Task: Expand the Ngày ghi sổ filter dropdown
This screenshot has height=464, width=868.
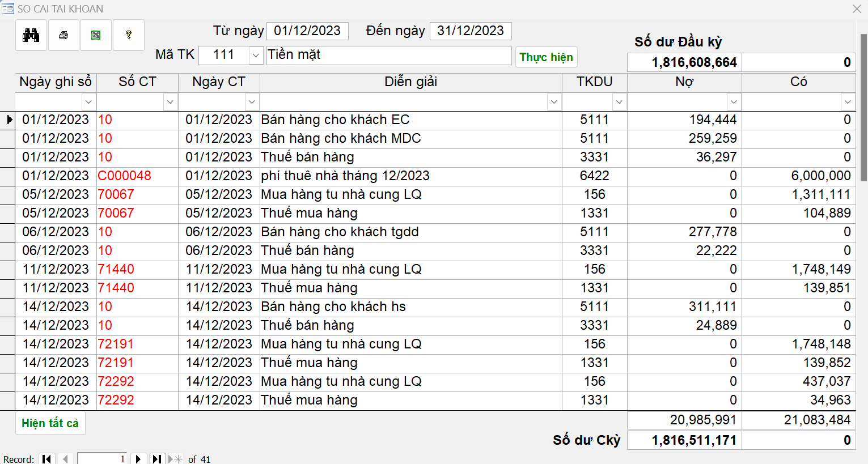Action: coord(88,102)
